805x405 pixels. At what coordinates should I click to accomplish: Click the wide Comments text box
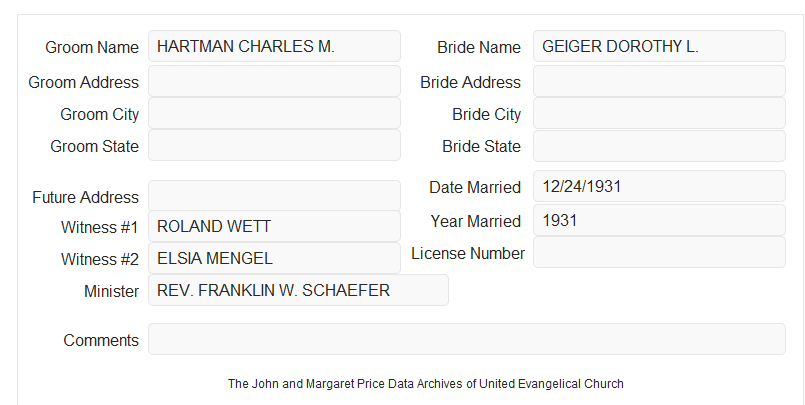(x=467, y=339)
